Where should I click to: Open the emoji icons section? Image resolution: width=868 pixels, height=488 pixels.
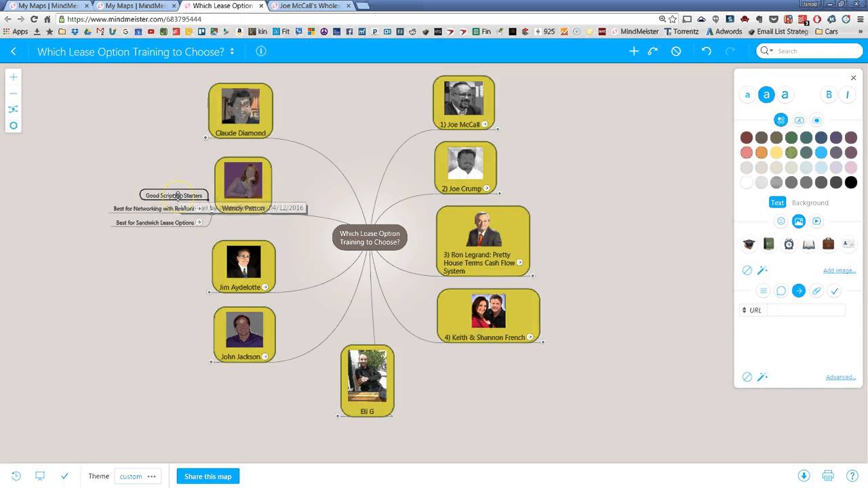tap(781, 221)
